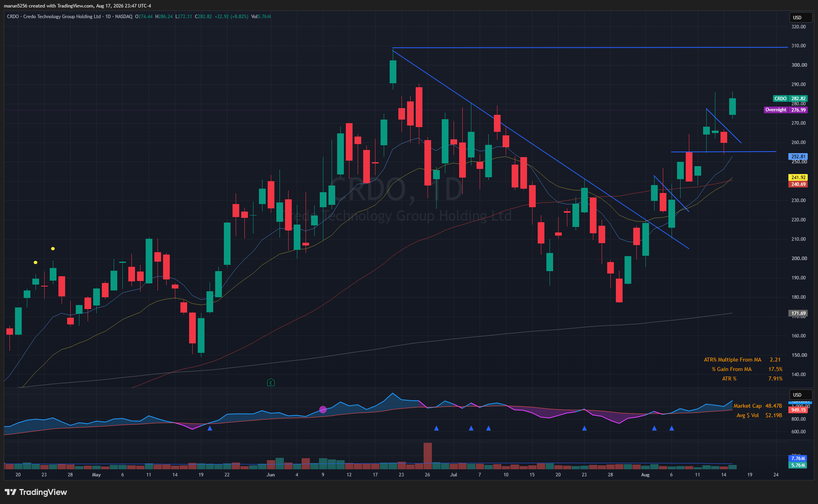Screen dimensions: 818x504
Task: Click the CRDO Credo Technology symbol title
Action: pyautogui.click(x=54, y=17)
